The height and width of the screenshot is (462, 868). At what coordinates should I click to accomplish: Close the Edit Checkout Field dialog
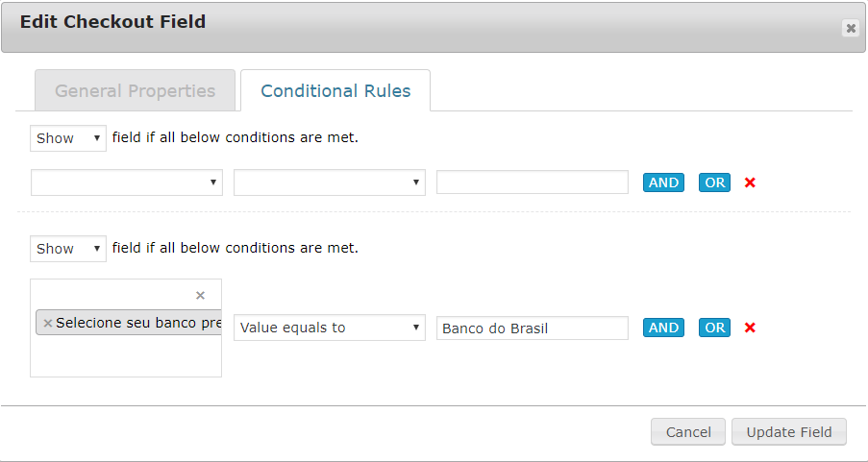[851, 28]
